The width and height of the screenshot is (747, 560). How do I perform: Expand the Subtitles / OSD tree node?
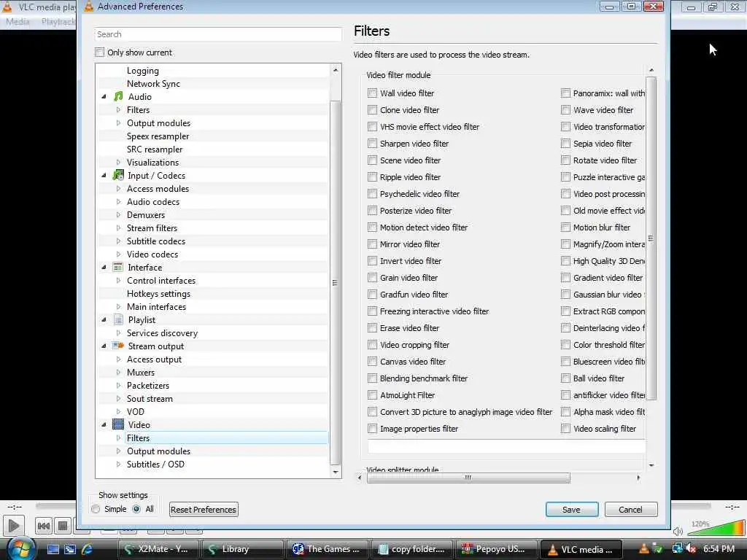pyautogui.click(x=118, y=464)
